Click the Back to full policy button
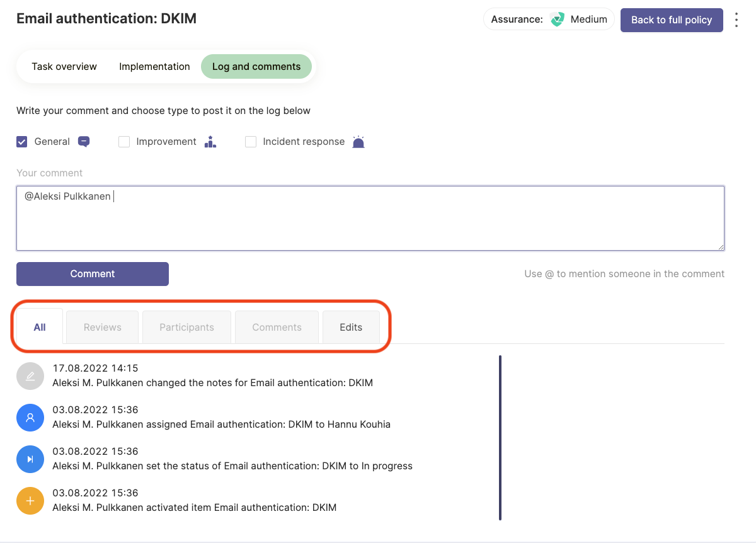This screenshot has width=756, height=543. pos(672,20)
